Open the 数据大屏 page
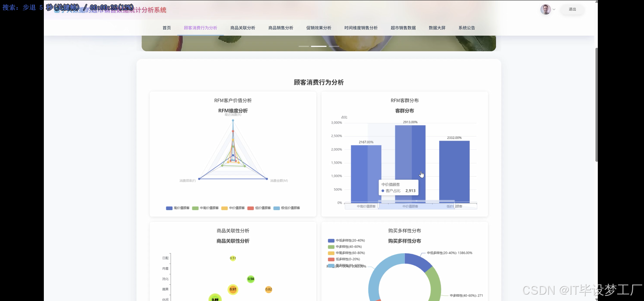The height and width of the screenshot is (301, 644). coord(437,28)
